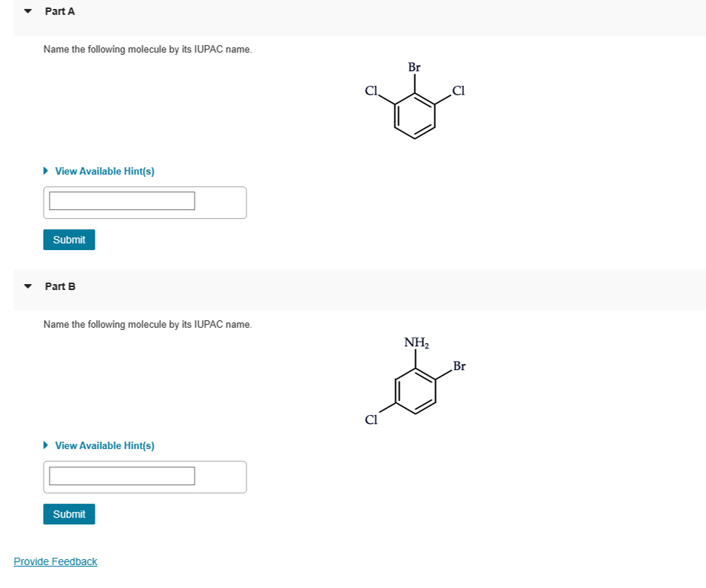Select the black triangle next to Part B header
The width and height of the screenshot is (706, 588).
click(27, 286)
